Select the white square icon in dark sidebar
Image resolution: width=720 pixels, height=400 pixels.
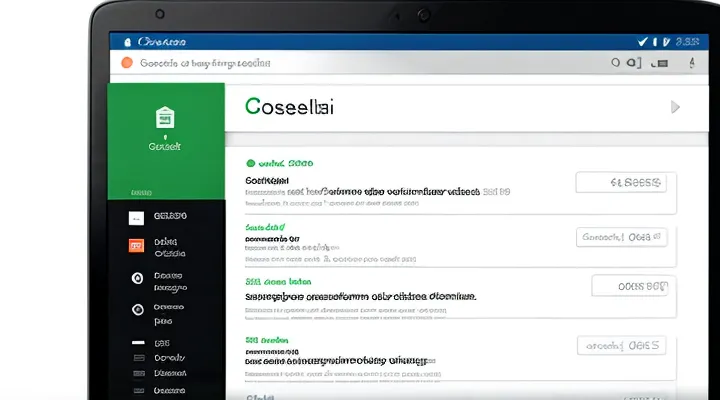tap(137, 217)
